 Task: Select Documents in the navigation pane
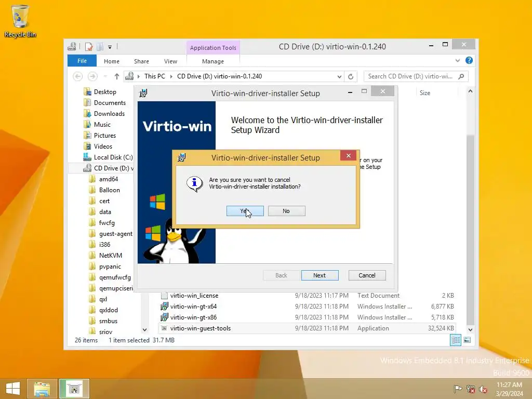coord(110,103)
